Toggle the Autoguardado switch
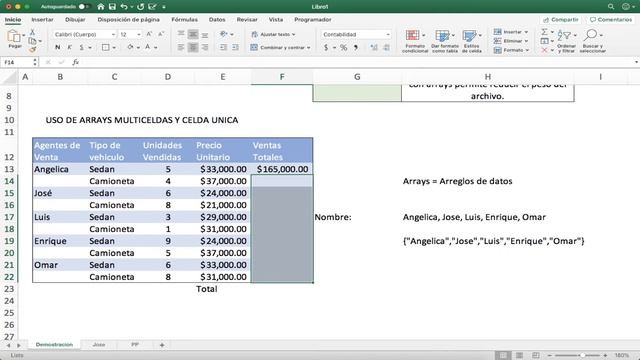 pos(84,7)
